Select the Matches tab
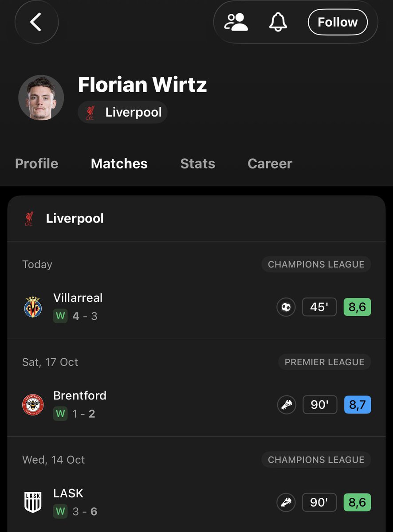The width and height of the screenshot is (393, 532). (x=119, y=164)
